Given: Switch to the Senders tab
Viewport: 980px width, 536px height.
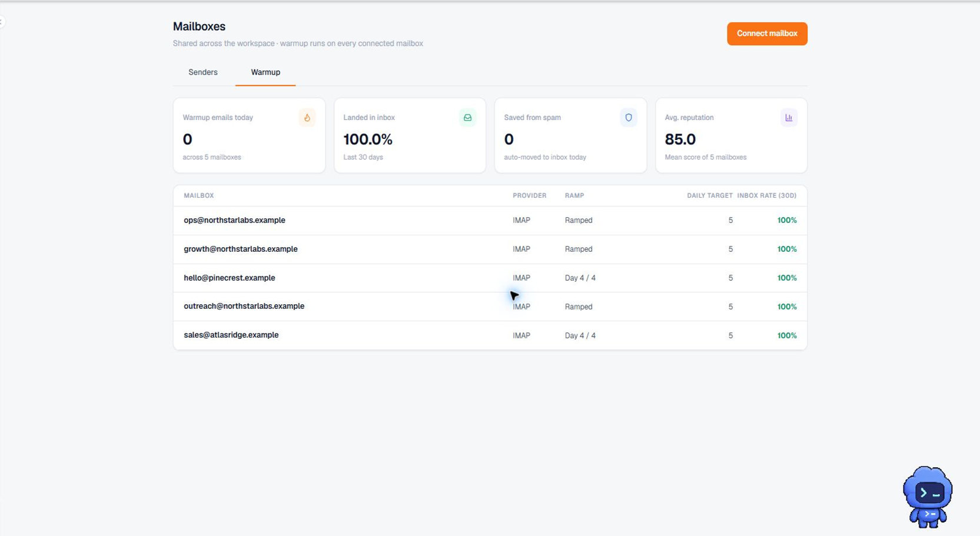Looking at the screenshot, I should 203,72.
